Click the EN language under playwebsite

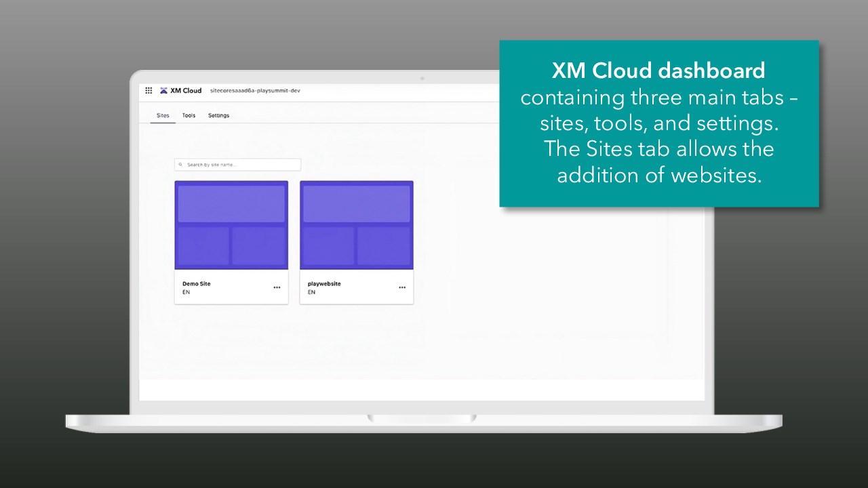311,293
